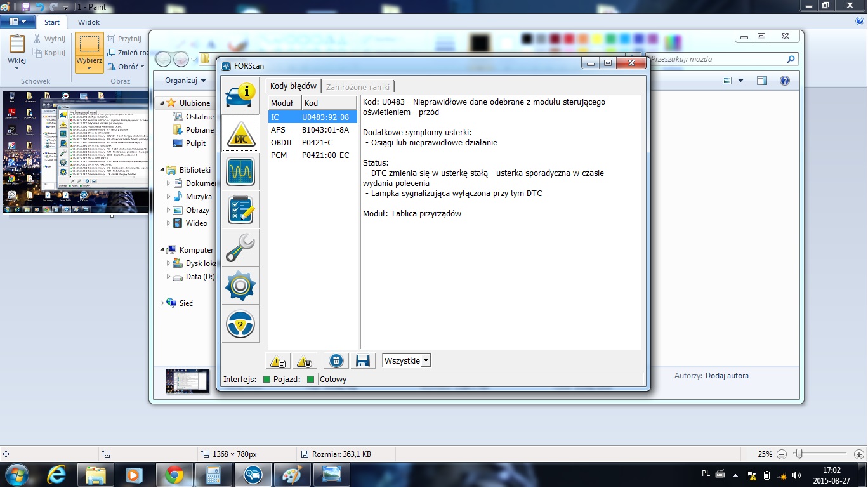This screenshot has width=868, height=495.
Task: Expand the Biblioteki tree node
Action: (162, 170)
